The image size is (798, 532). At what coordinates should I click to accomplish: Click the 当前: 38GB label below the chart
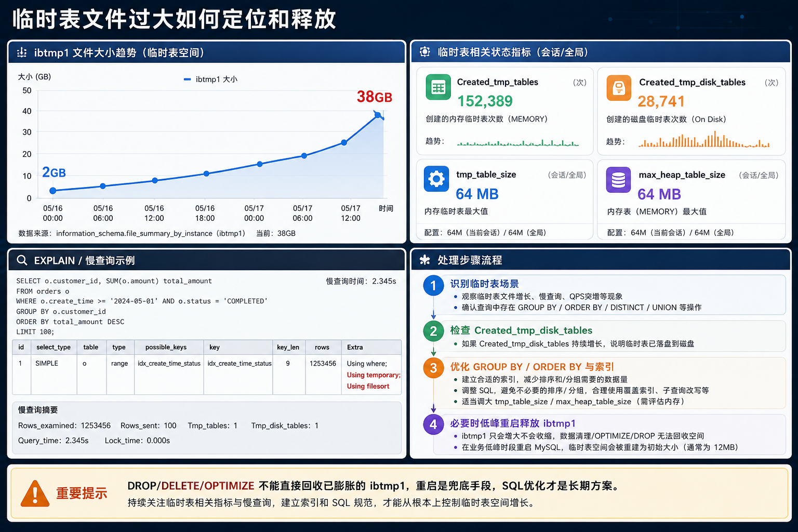pyautogui.click(x=276, y=233)
